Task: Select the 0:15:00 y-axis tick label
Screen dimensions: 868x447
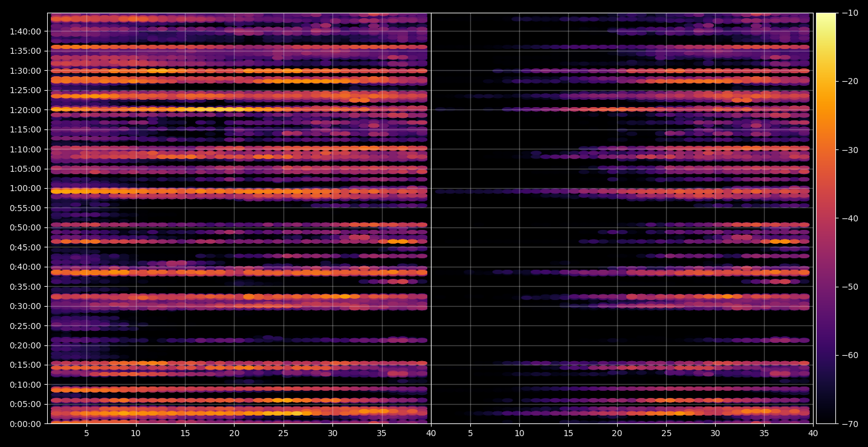Action: [x=25, y=365]
